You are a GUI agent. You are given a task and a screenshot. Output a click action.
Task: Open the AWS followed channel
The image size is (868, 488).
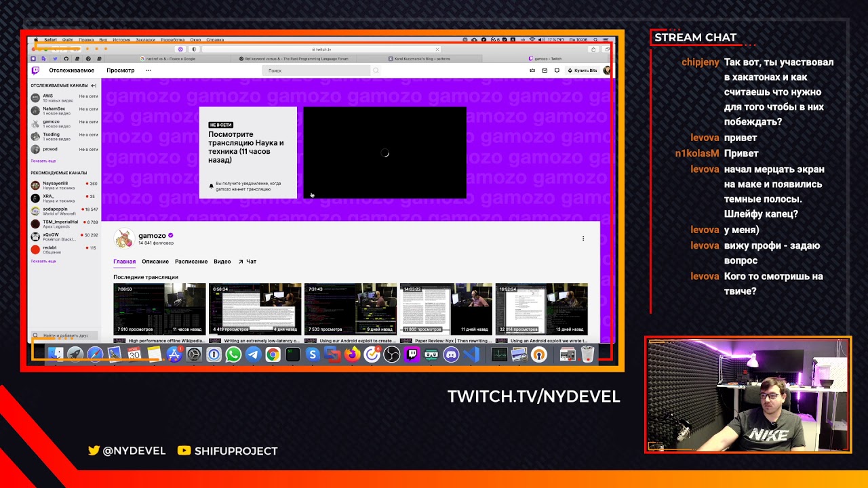click(64, 98)
